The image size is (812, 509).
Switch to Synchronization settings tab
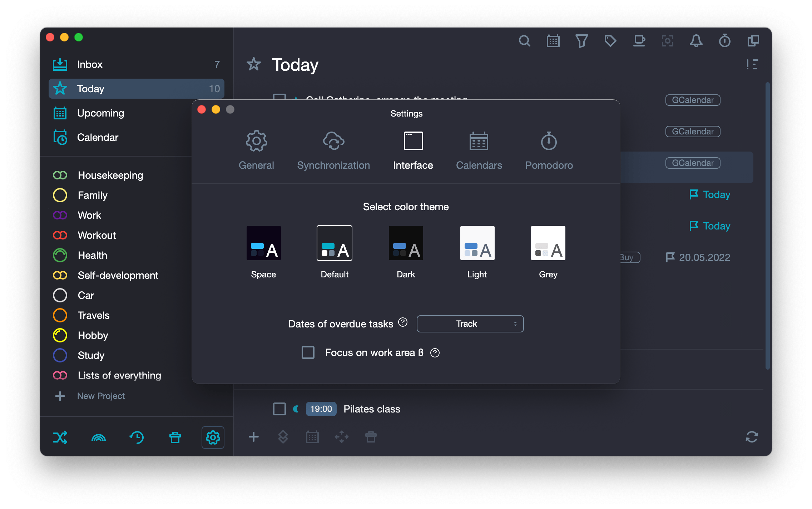click(x=333, y=150)
